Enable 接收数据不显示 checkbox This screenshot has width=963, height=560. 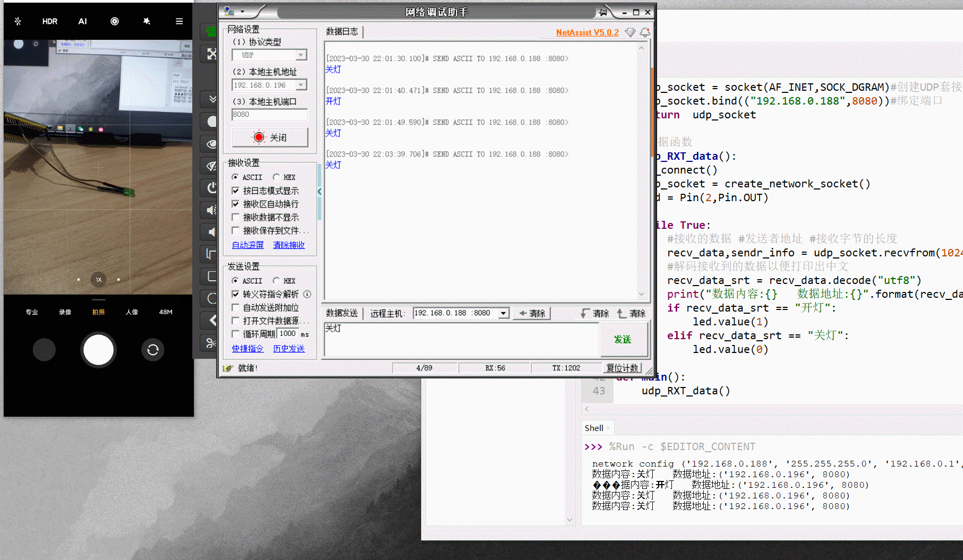point(235,217)
